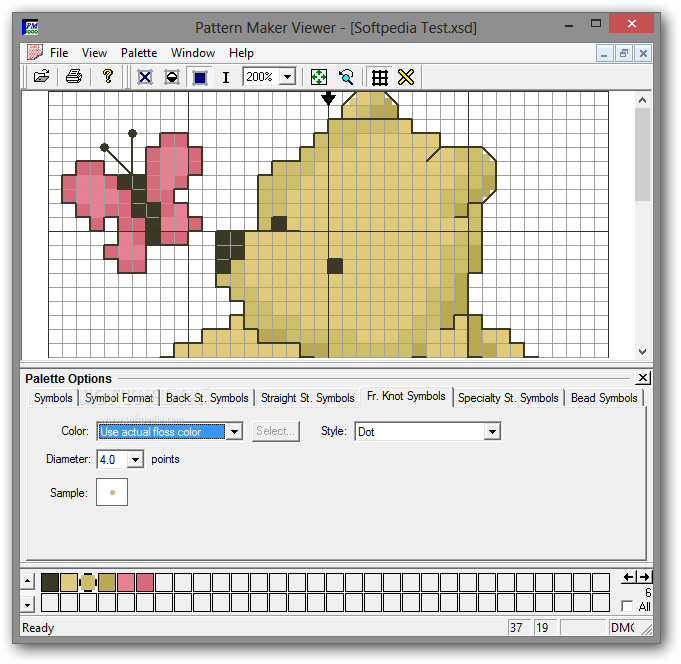
Task: Print the pattern with the printer icon
Action: click(74, 77)
